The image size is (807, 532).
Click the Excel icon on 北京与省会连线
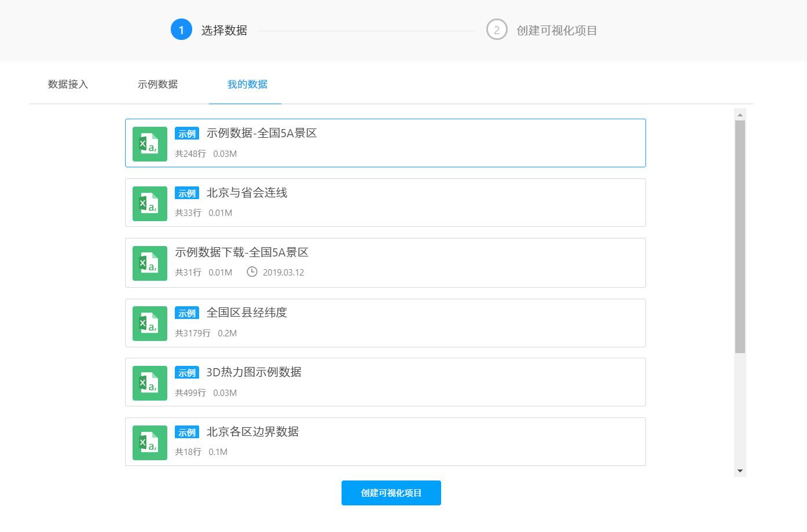(x=149, y=203)
